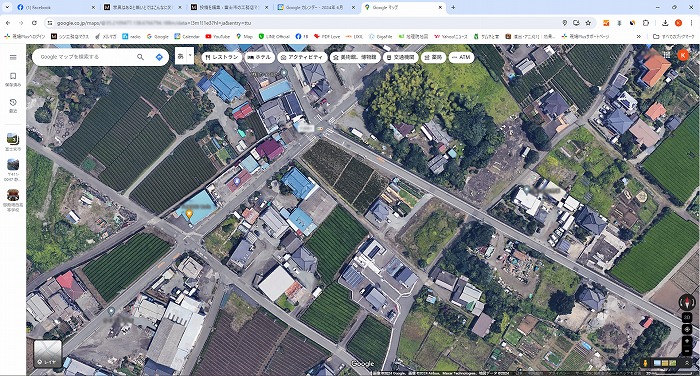
Task: Expand the input method dropdown arrow
Action: [191, 56]
